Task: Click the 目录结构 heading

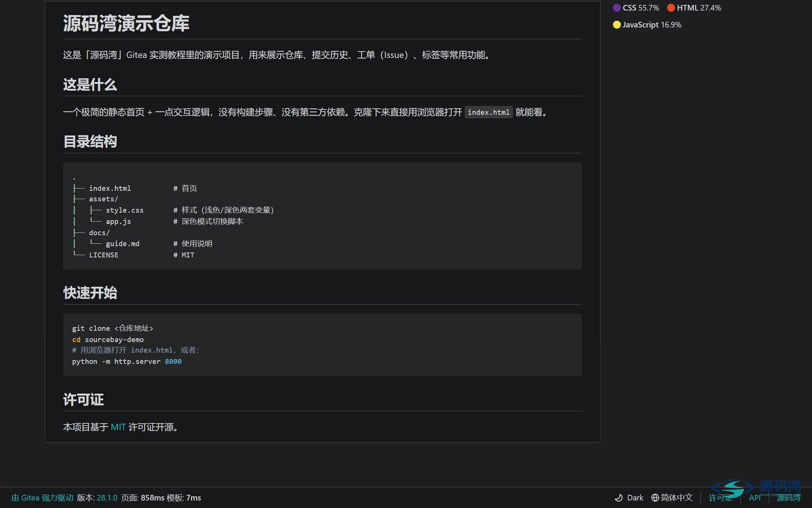Action: click(x=90, y=142)
